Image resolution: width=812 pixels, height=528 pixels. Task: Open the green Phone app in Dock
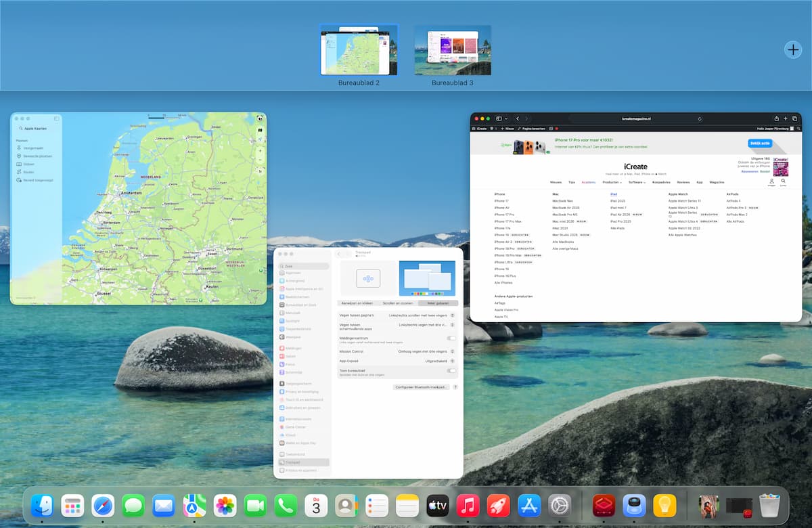coord(286,506)
